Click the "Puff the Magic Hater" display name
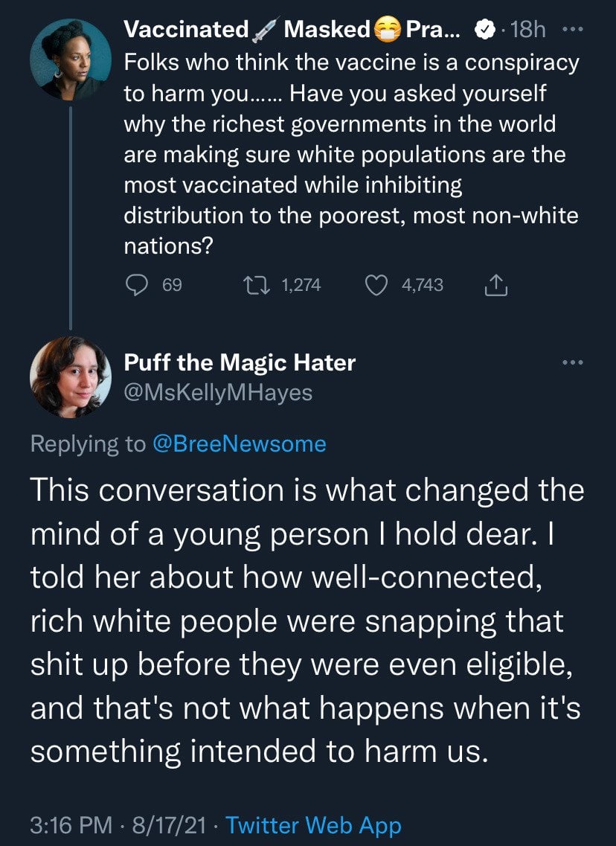 pyautogui.click(x=240, y=362)
